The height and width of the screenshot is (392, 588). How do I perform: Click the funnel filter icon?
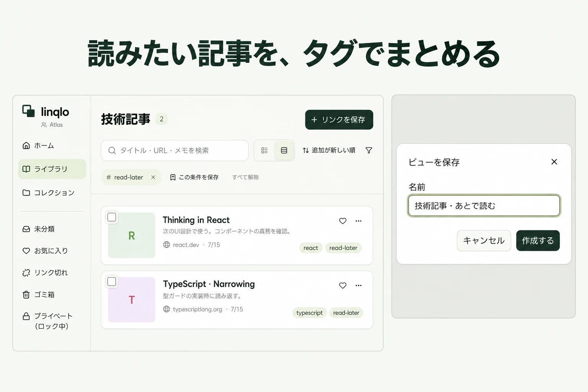tap(369, 150)
